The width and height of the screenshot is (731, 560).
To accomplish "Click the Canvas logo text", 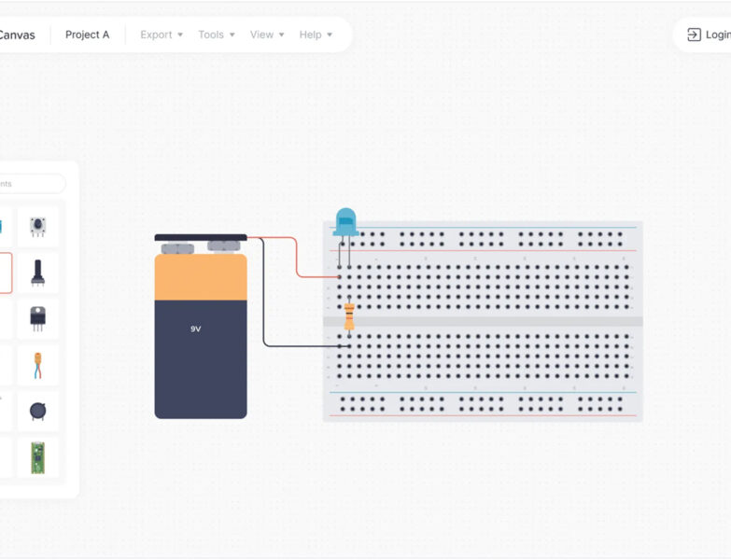I will pyautogui.click(x=17, y=35).
